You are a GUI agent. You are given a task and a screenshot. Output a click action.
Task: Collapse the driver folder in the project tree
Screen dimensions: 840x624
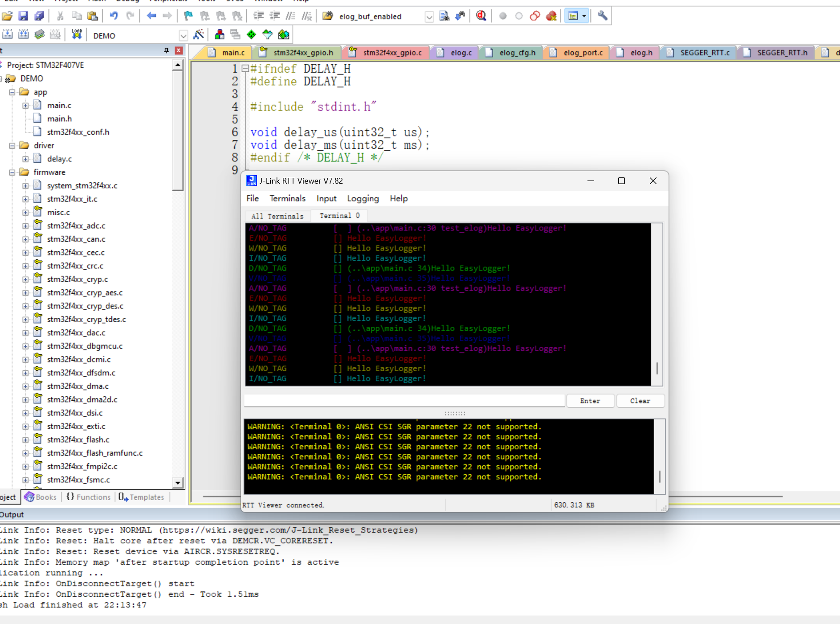click(12, 146)
